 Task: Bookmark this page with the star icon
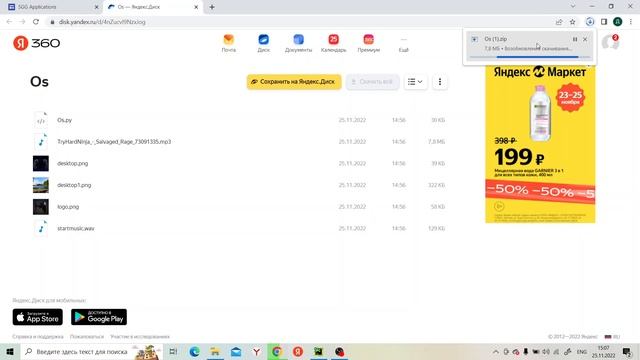[x=572, y=22]
